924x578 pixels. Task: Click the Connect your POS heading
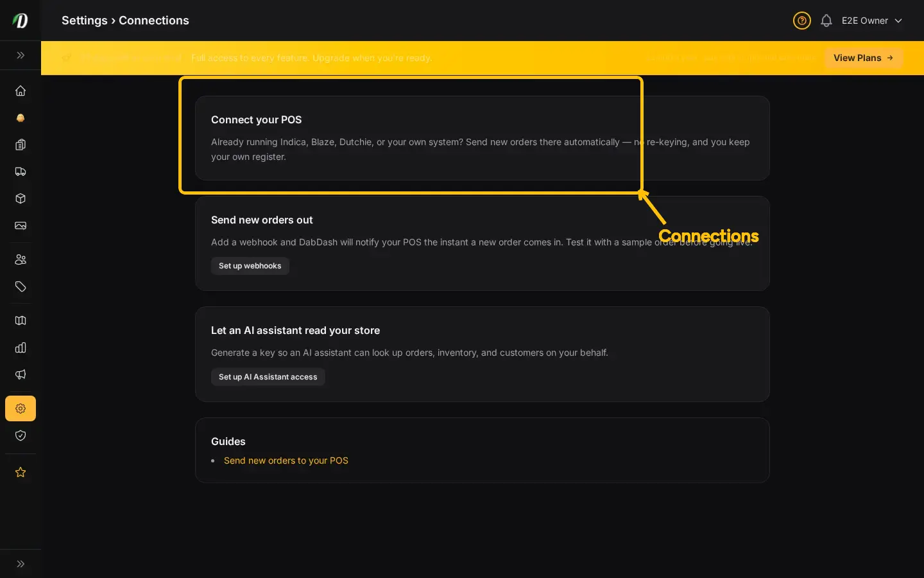point(257,119)
